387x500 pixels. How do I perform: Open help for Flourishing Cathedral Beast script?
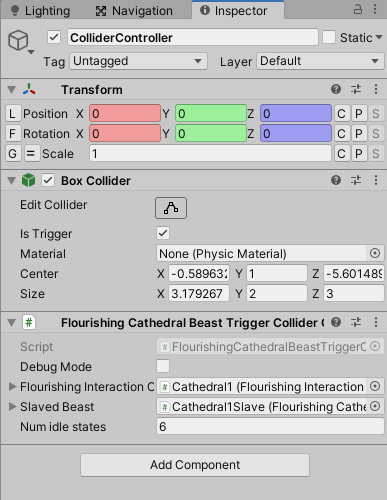point(336,322)
